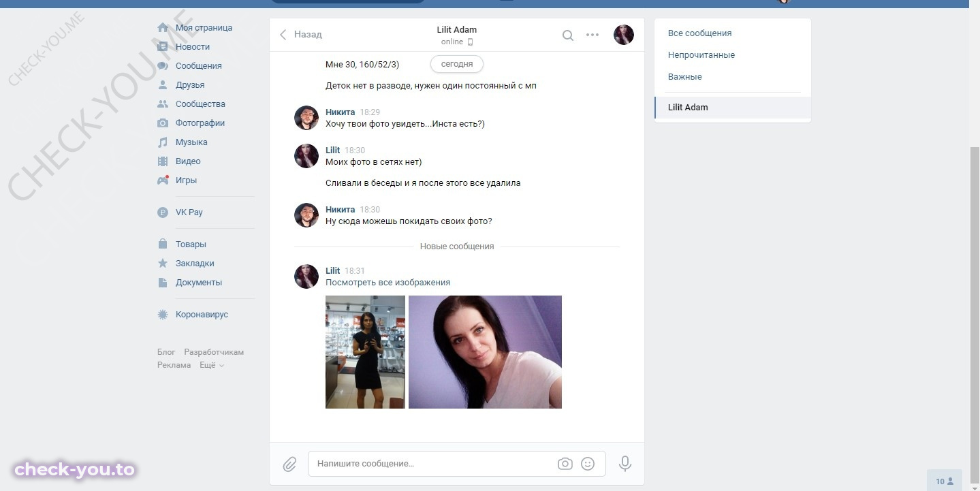Open the Реклама footer link
The image size is (980, 491).
174,365
